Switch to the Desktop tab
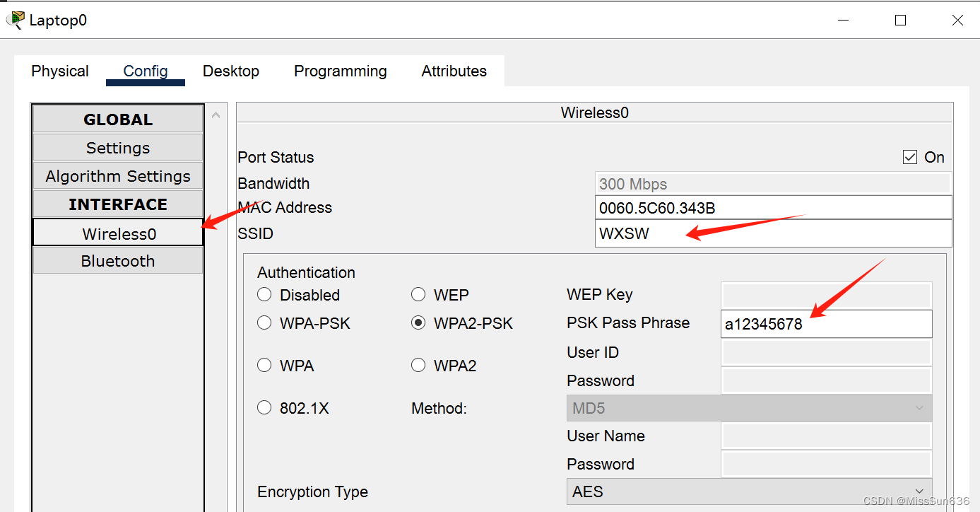The width and height of the screenshot is (980, 512). 231,71
